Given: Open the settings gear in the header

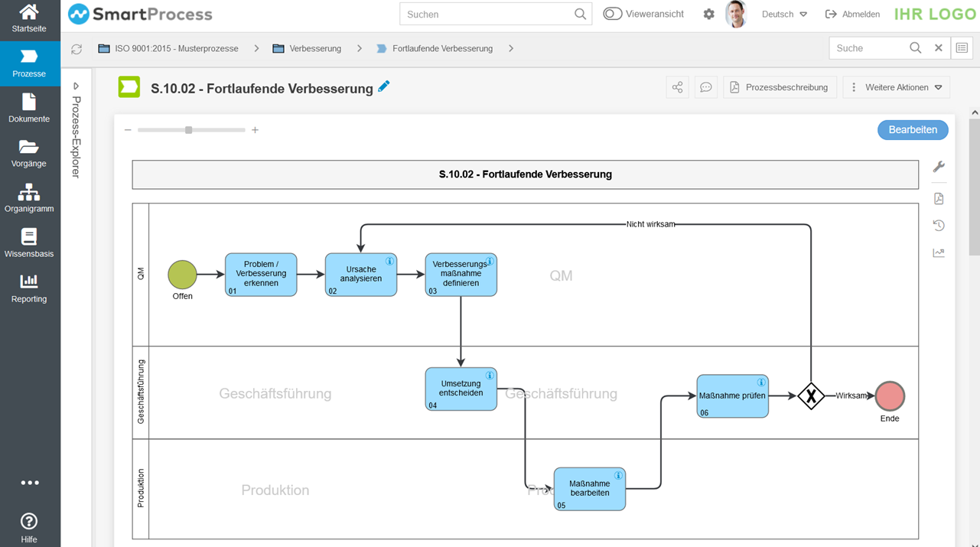Looking at the screenshot, I should click(708, 14).
